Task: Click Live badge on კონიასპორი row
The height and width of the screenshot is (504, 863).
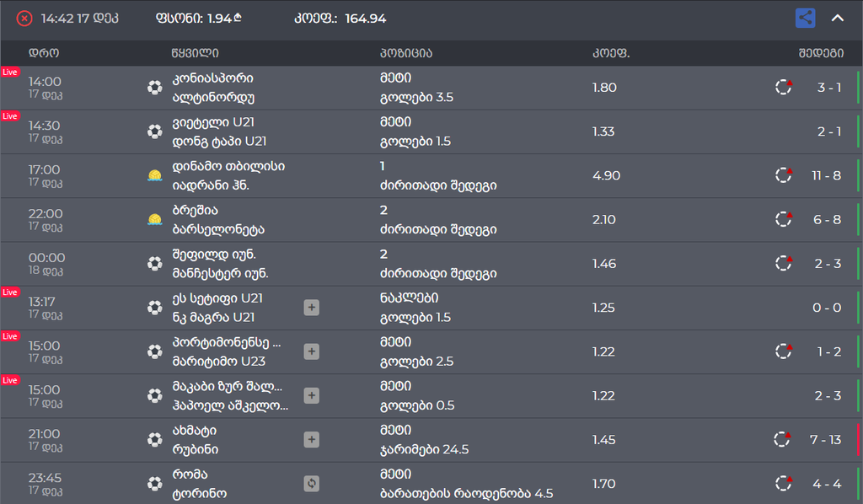Action: point(10,72)
